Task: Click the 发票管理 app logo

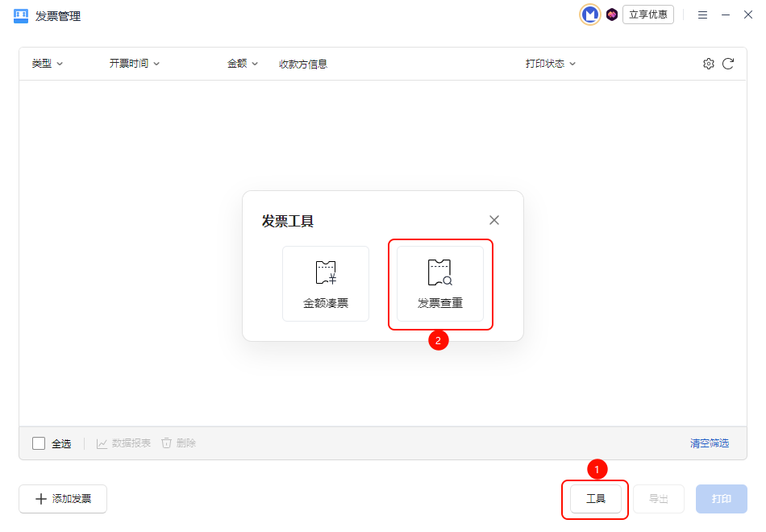Action: [x=21, y=16]
